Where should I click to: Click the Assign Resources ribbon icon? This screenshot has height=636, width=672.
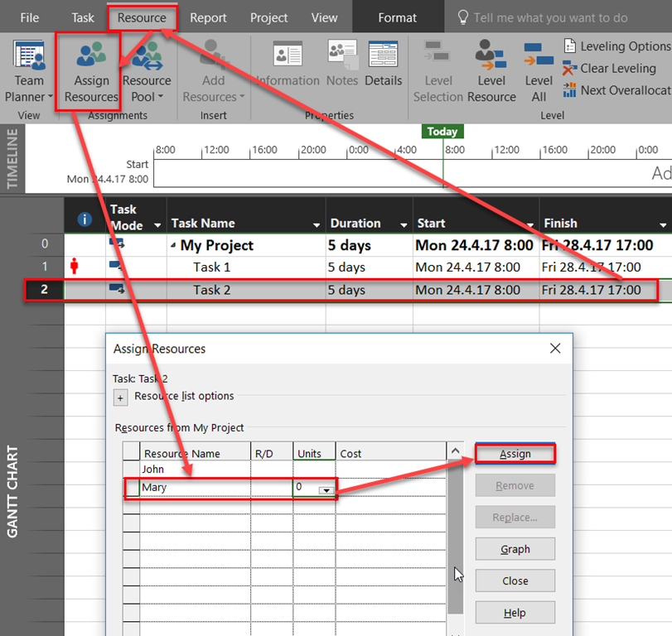91,73
